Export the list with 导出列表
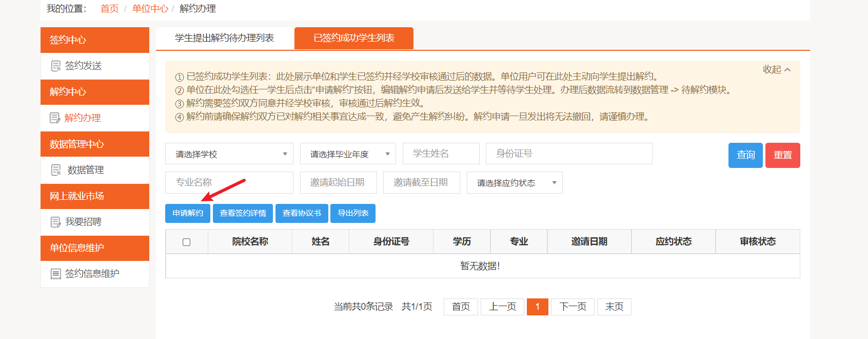The image size is (868, 339). click(x=353, y=213)
